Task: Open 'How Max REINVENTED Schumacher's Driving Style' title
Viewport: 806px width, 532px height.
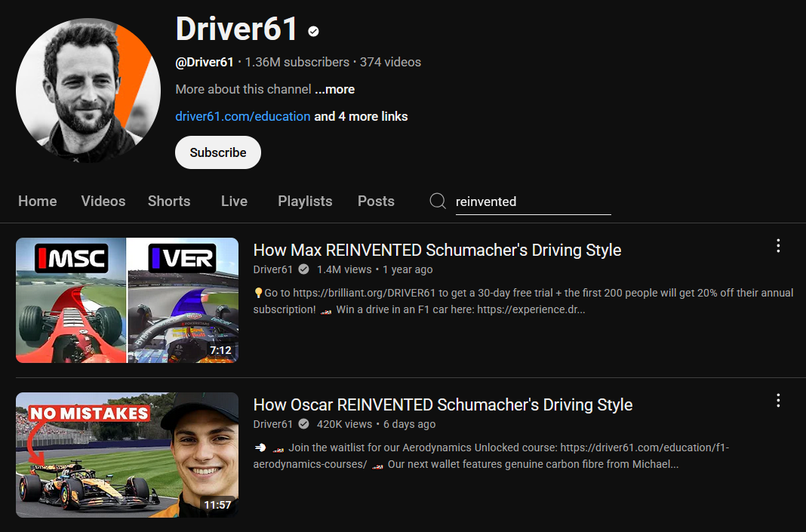Action: (x=438, y=251)
